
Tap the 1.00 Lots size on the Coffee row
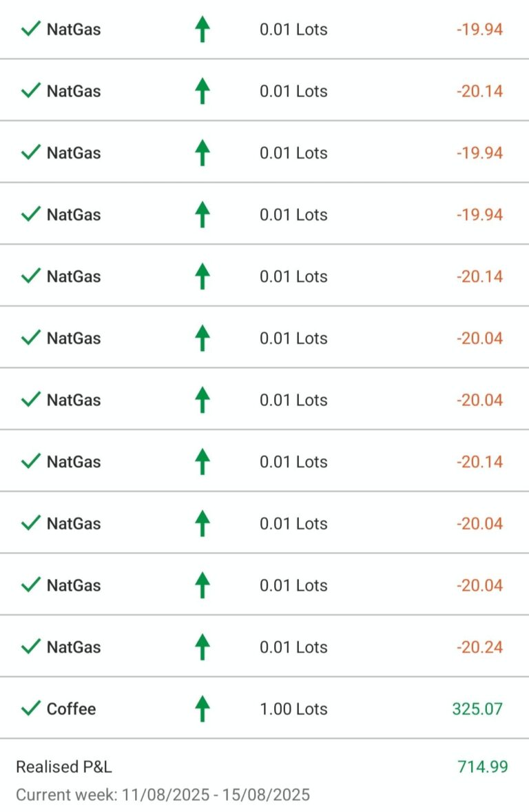pos(293,709)
